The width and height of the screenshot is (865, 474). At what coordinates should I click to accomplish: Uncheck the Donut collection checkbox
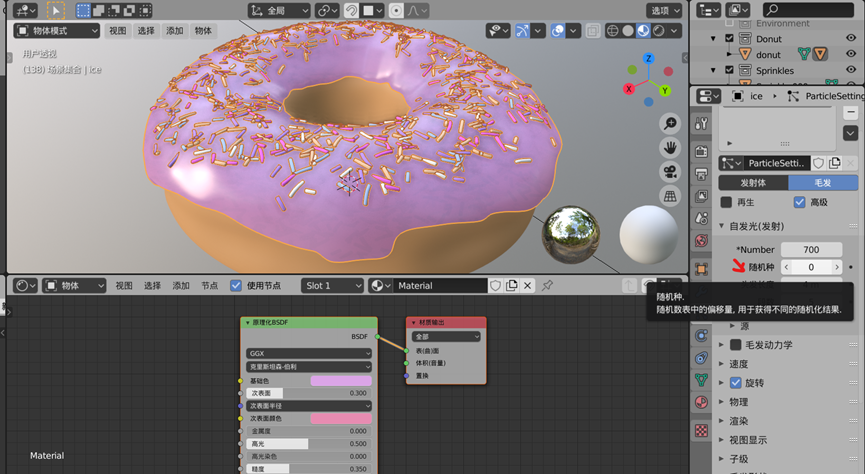click(729, 39)
